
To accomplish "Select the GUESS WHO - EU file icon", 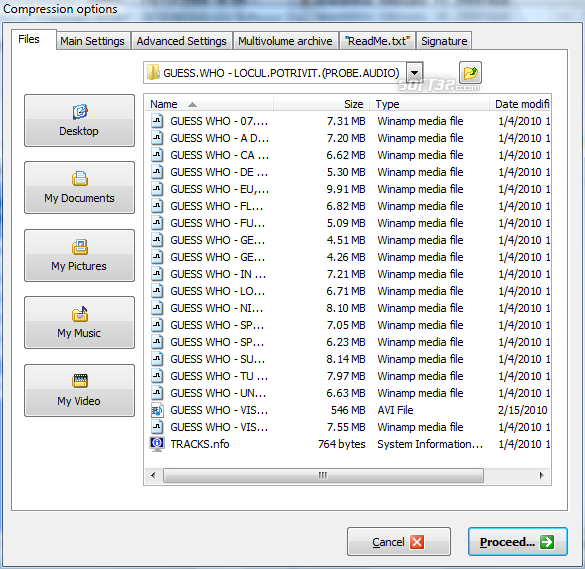I will coord(157,189).
